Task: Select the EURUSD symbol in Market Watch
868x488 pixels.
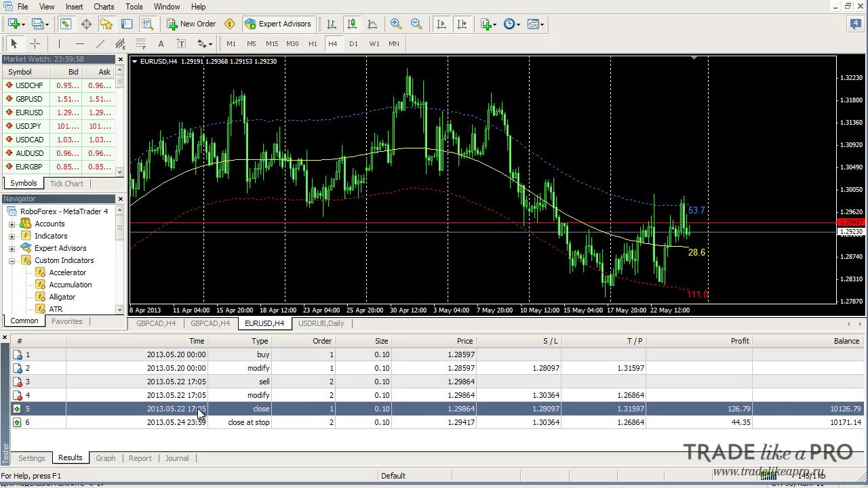Action: pyautogui.click(x=29, y=113)
